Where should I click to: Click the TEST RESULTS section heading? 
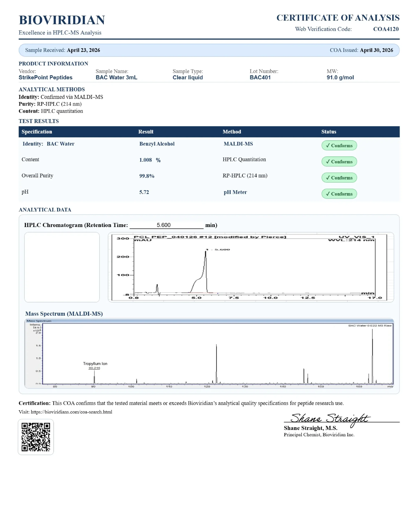39,121
